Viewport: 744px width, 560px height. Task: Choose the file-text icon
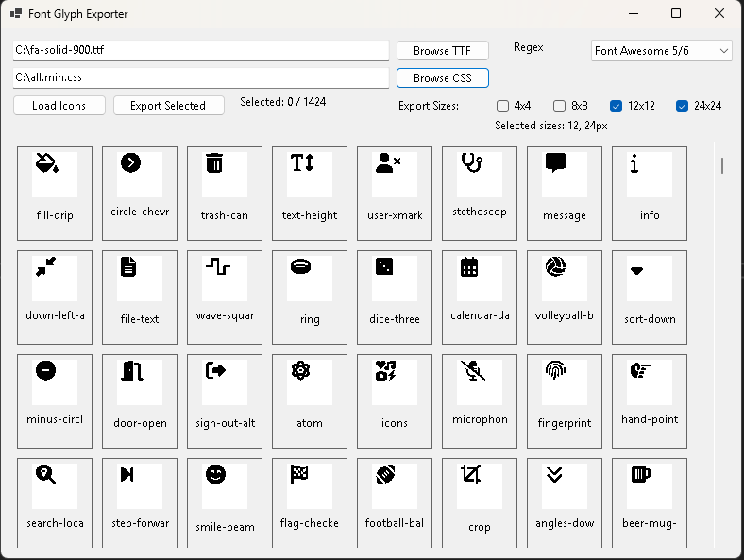tap(140, 297)
